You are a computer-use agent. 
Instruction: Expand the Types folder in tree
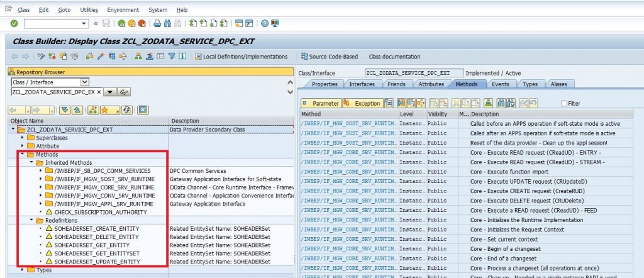pyautogui.click(x=23, y=270)
